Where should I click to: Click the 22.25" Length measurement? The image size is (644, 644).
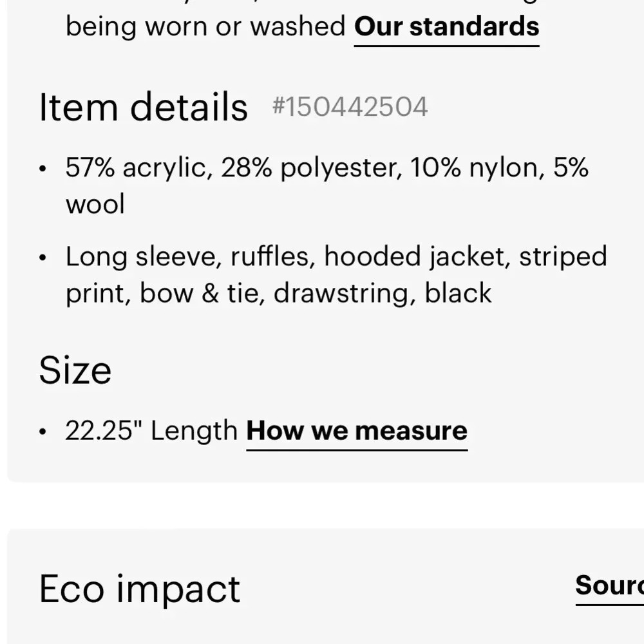point(151,431)
